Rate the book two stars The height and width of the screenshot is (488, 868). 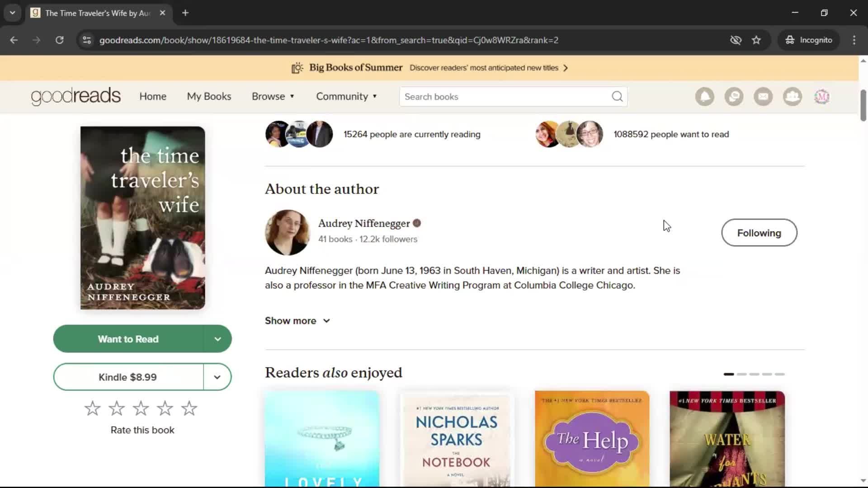[x=117, y=408]
